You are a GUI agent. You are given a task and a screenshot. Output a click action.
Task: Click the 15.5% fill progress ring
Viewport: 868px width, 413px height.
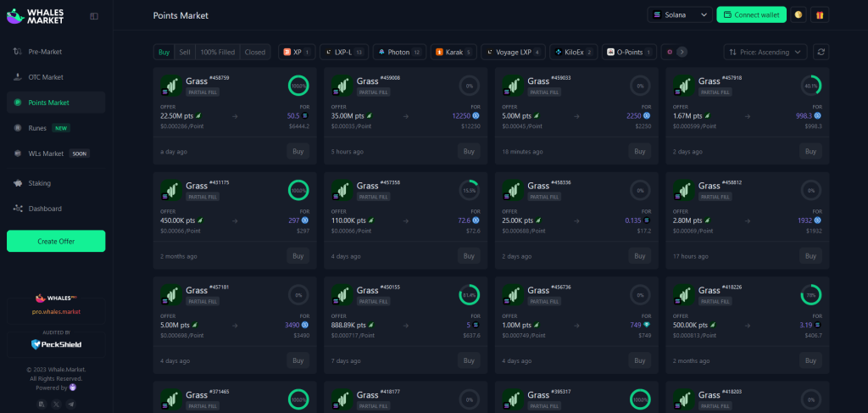(x=469, y=191)
